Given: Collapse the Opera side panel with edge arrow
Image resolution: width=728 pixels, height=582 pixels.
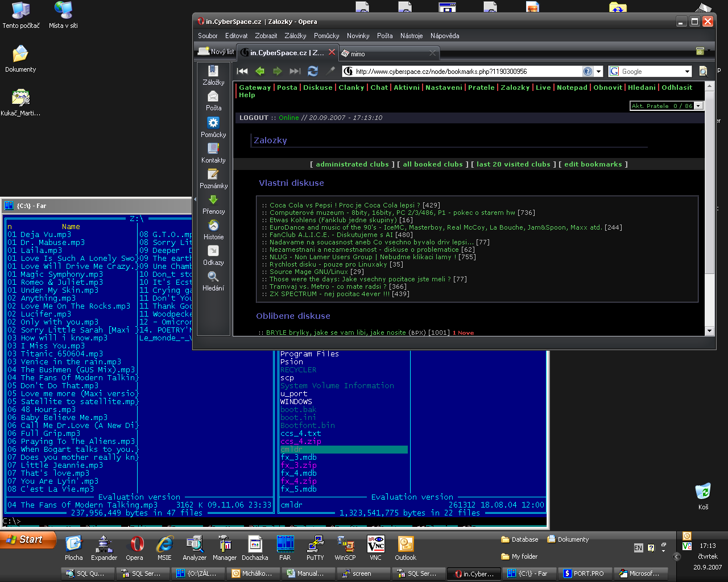Looking at the screenshot, I should coord(195,199).
